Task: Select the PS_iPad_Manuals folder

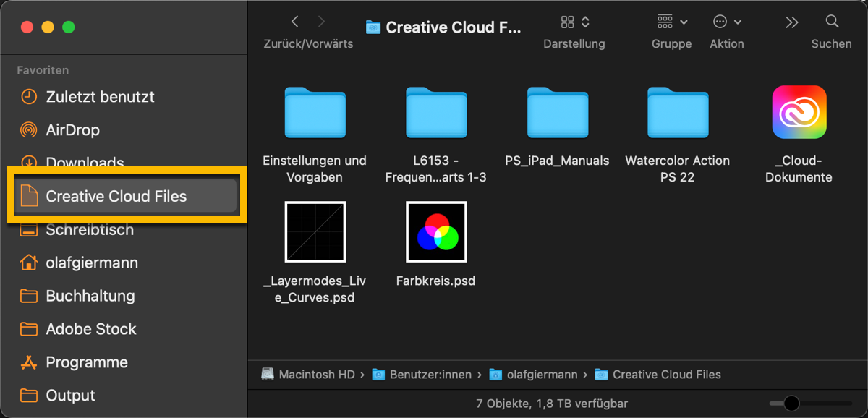Action: click(x=558, y=112)
